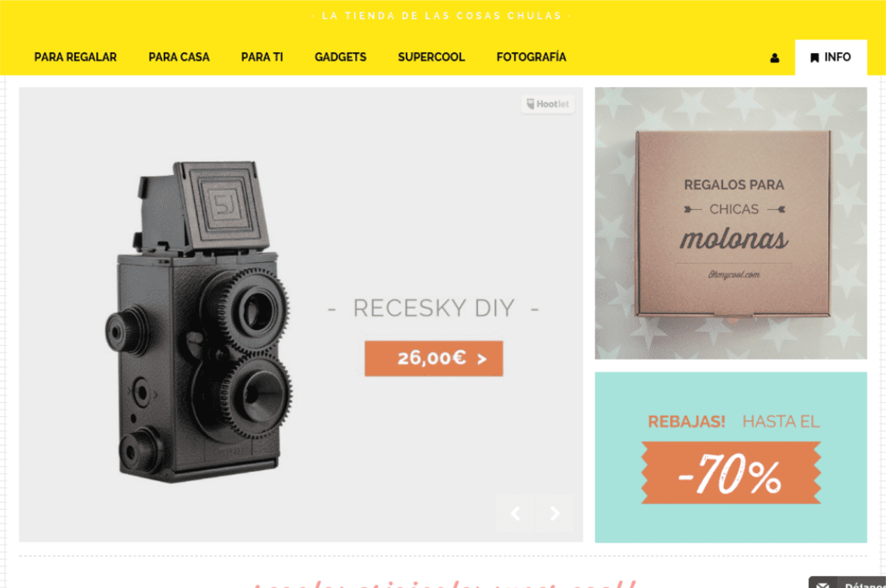This screenshot has width=886, height=588.
Task: Open the PARA REGALAR menu
Action: coord(75,57)
